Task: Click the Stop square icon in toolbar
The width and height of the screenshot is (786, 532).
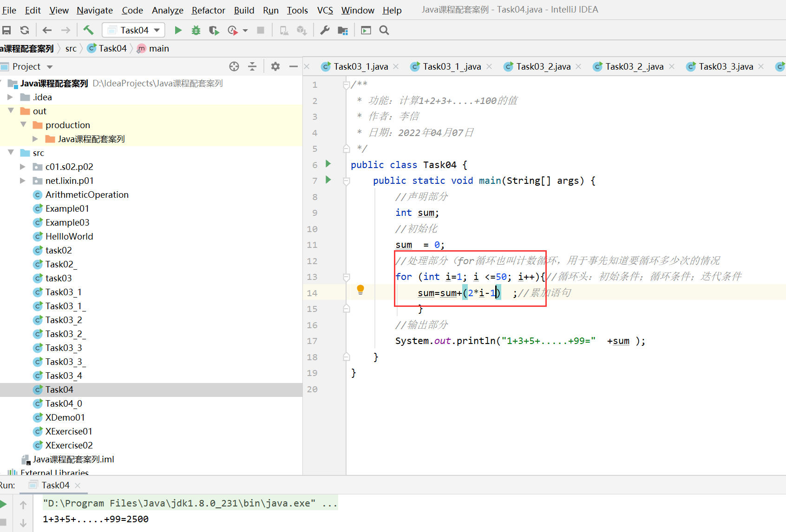Action: pos(261,30)
